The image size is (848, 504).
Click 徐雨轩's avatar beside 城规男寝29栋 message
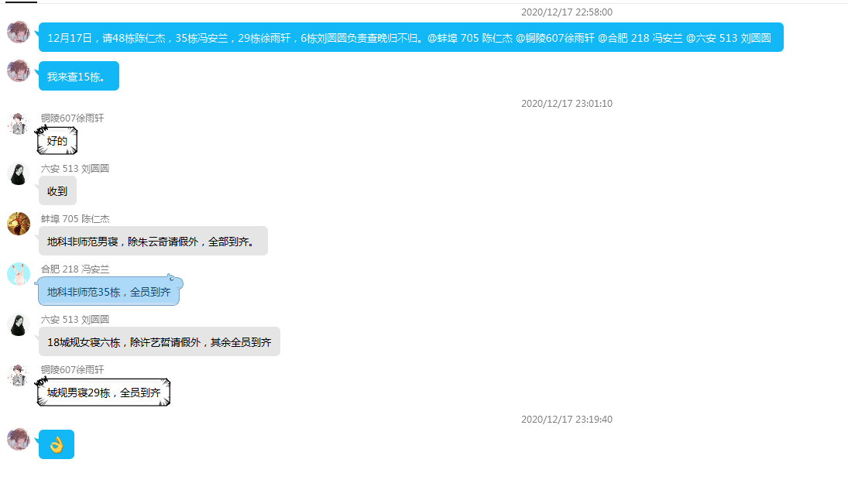(x=19, y=375)
